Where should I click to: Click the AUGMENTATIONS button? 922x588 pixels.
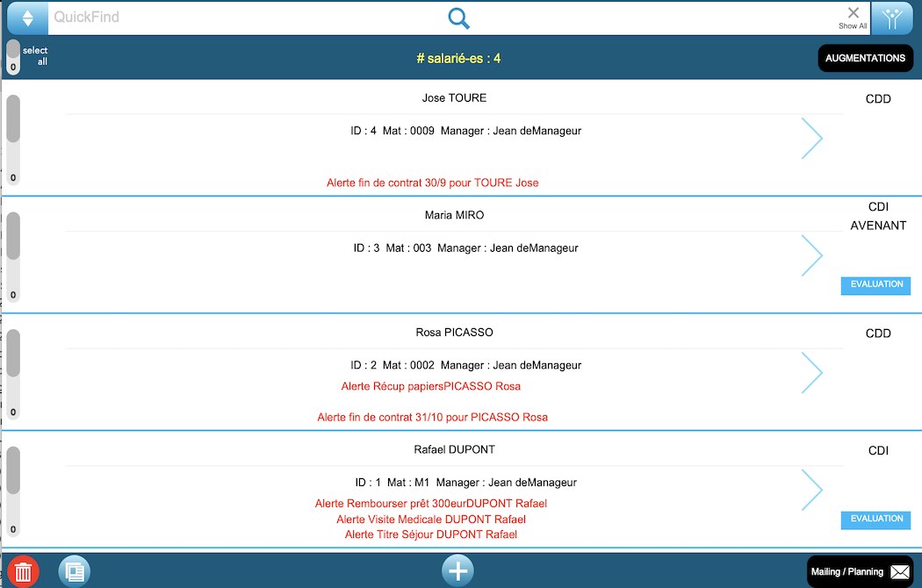(x=864, y=58)
